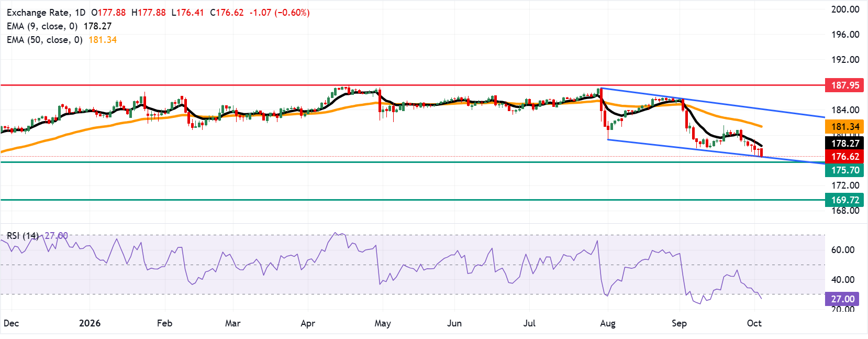868x339 pixels.
Task: Click the Aug label on time axis
Action: click(608, 323)
